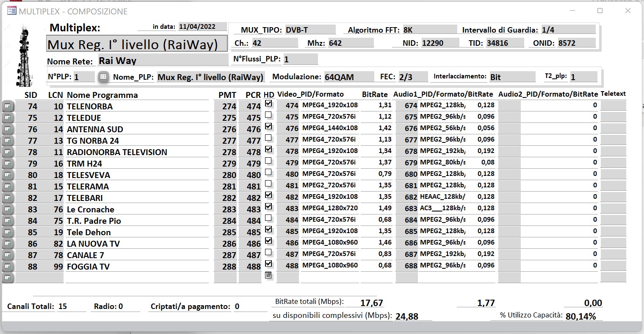The width and height of the screenshot is (644, 334).
Task: Click the Access form icon in title bar
Action: [x=12, y=11]
